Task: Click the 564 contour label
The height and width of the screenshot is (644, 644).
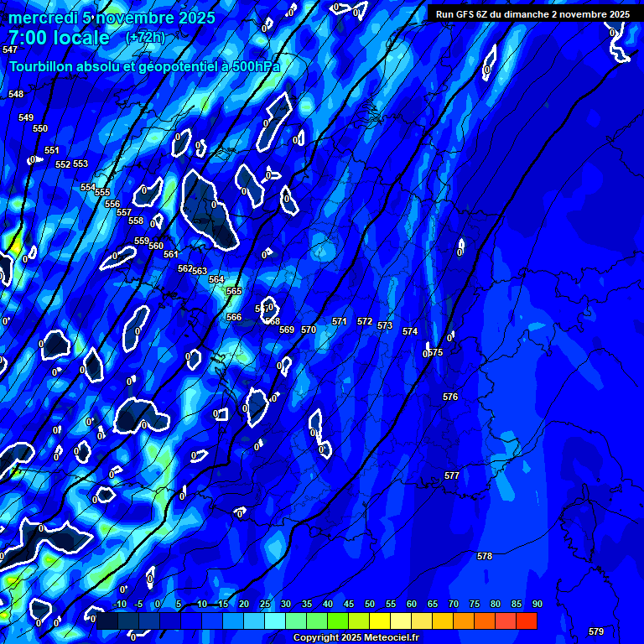Action: (216, 279)
